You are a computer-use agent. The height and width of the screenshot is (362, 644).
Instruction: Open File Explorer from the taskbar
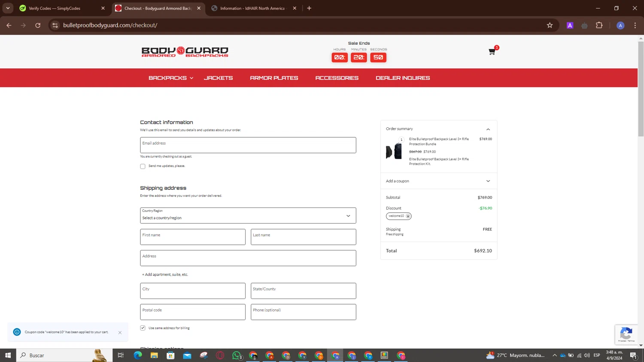(154, 355)
